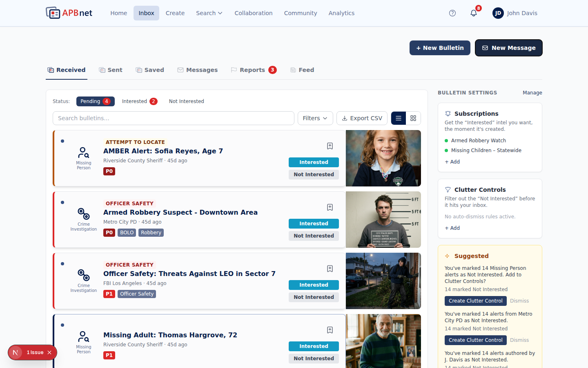Expand the Search menu dropdown
Viewport: 588px width, 368px height.
tap(209, 13)
